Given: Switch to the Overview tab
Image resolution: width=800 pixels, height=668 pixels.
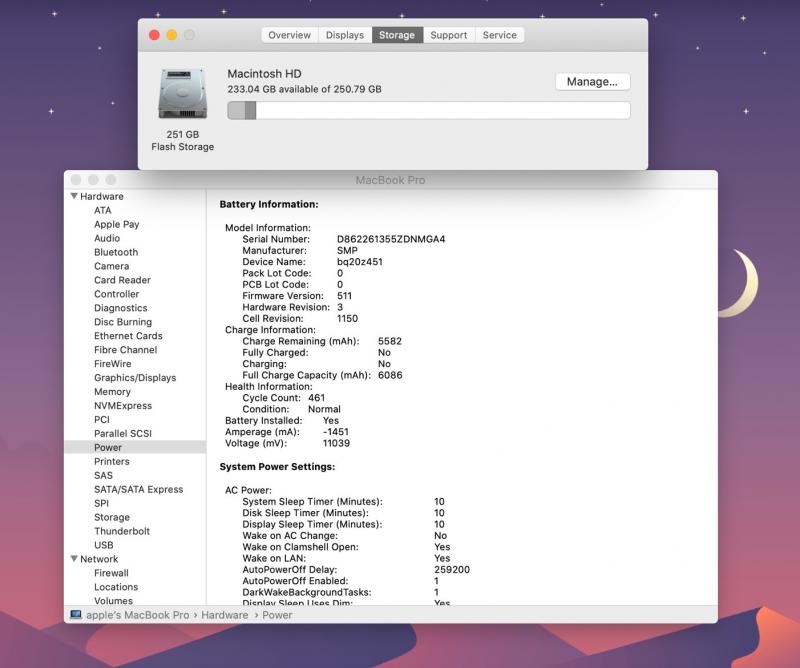Looking at the screenshot, I should pos(289,35).
